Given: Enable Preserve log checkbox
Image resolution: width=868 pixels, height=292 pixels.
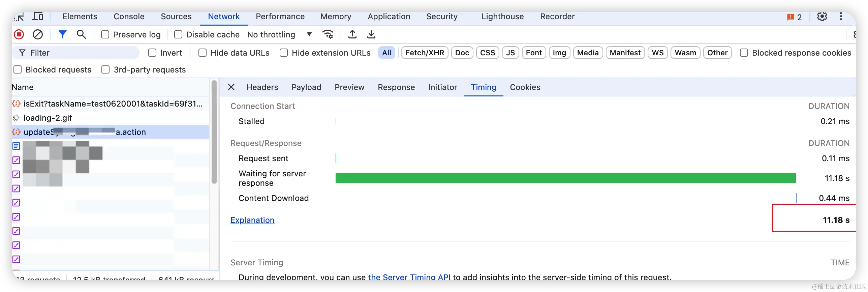Looking at the screenshot, I should click(x=105, y=35).
